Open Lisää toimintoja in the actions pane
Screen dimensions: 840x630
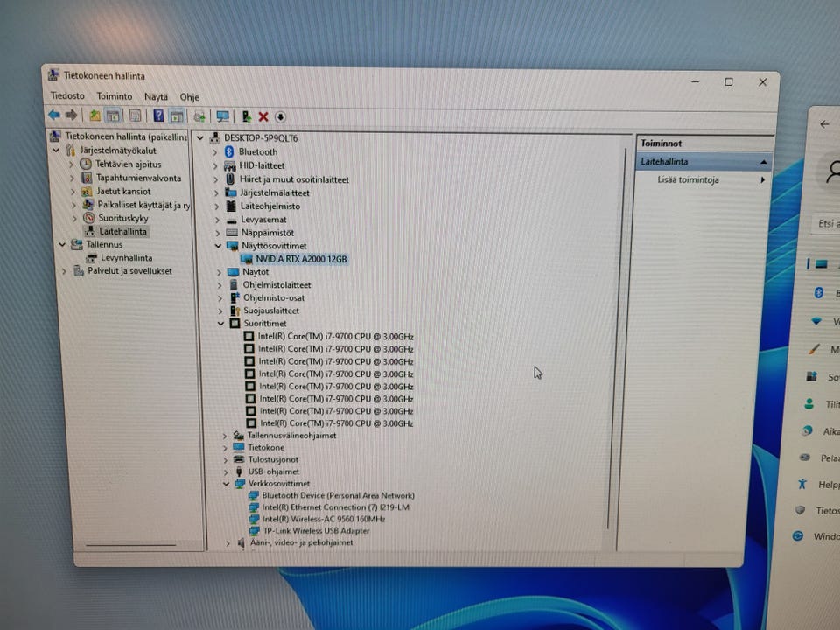689,179
